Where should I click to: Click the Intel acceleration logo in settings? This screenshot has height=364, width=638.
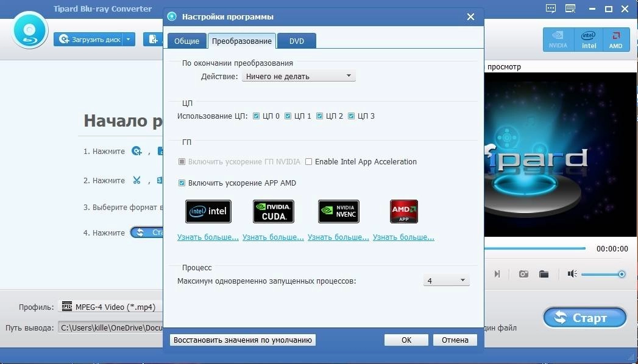tap(208, 211)
